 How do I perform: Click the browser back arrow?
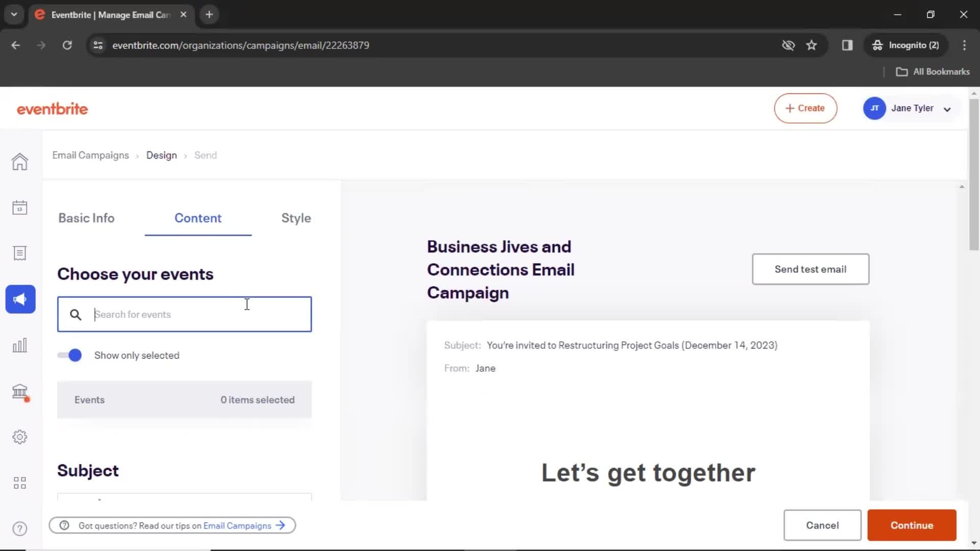click(16, 45)
